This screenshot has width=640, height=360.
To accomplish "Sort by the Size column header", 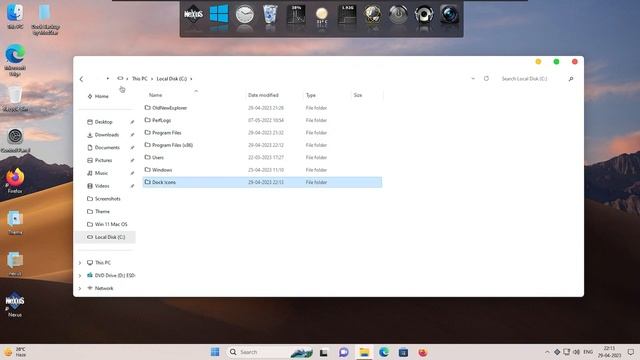I will click(x=358, y=95).
